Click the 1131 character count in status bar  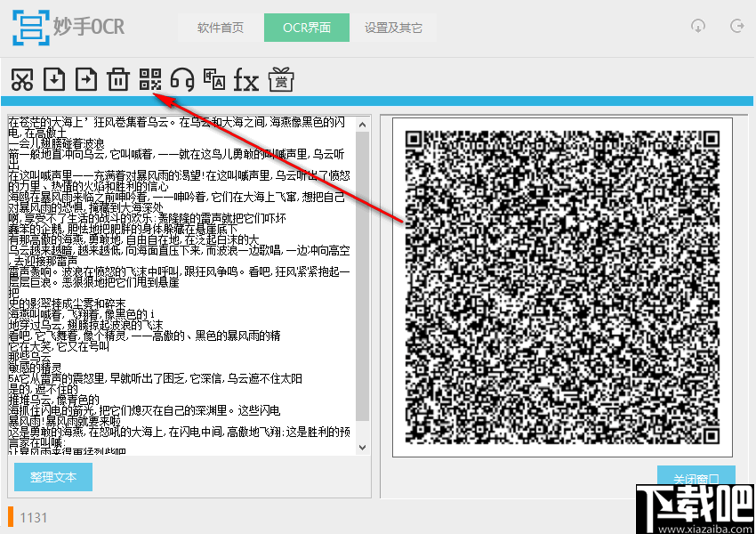(x=33, y=518)
